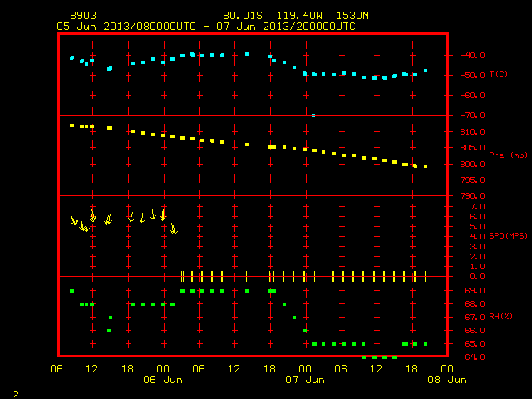Click the last cyan temperature data point
532x399 pixels.
click(x=426, y=71)
